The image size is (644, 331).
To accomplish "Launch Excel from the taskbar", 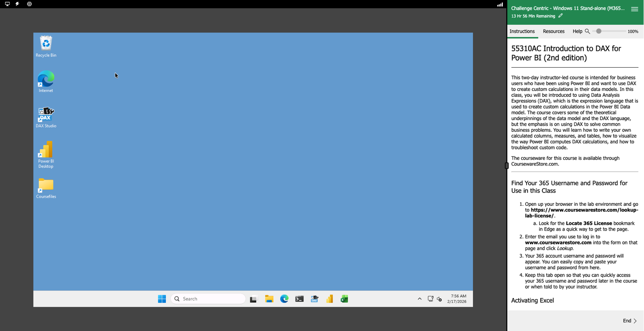I will coord(344,299).
